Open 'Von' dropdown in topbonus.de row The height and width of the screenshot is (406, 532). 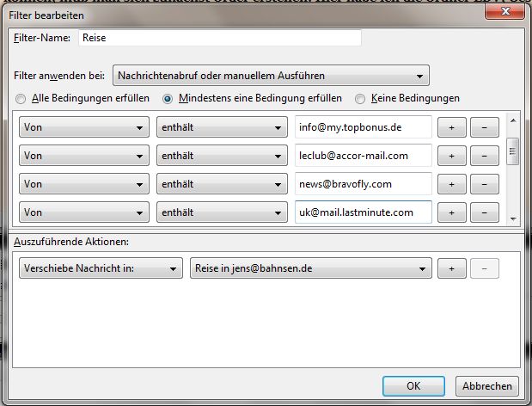click(84, 127)
